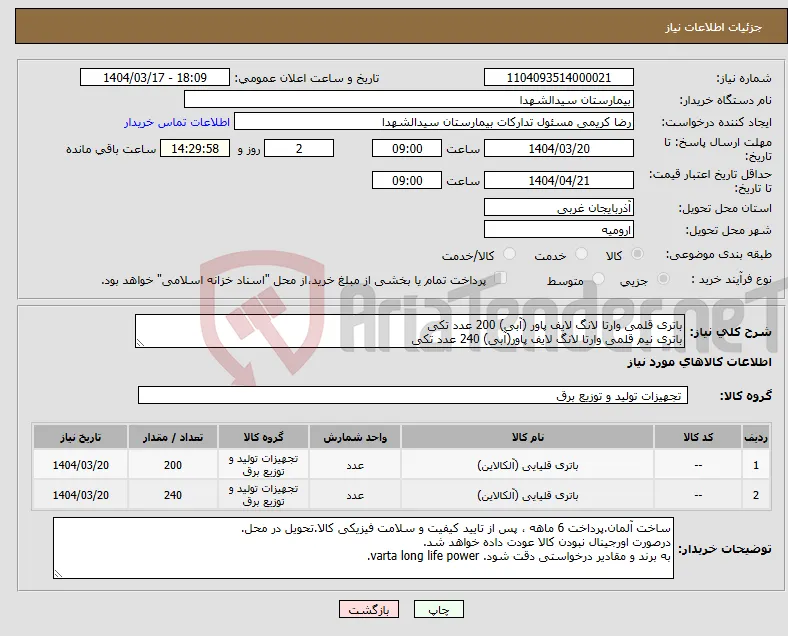Click the remaining time 14:29:58 field
This screenshot has height=636, width=788.
click(x=195, y=149)
